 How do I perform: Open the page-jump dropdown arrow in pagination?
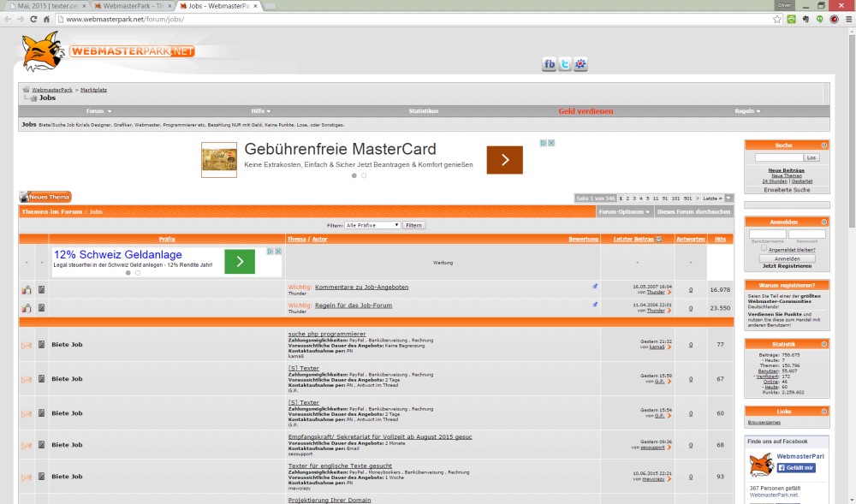point(728,198)
